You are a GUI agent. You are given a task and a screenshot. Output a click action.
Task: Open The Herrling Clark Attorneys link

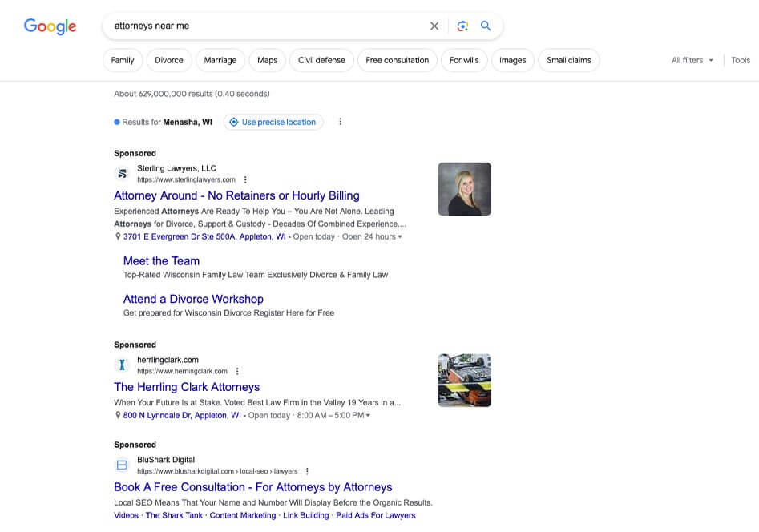click(187, 387)
